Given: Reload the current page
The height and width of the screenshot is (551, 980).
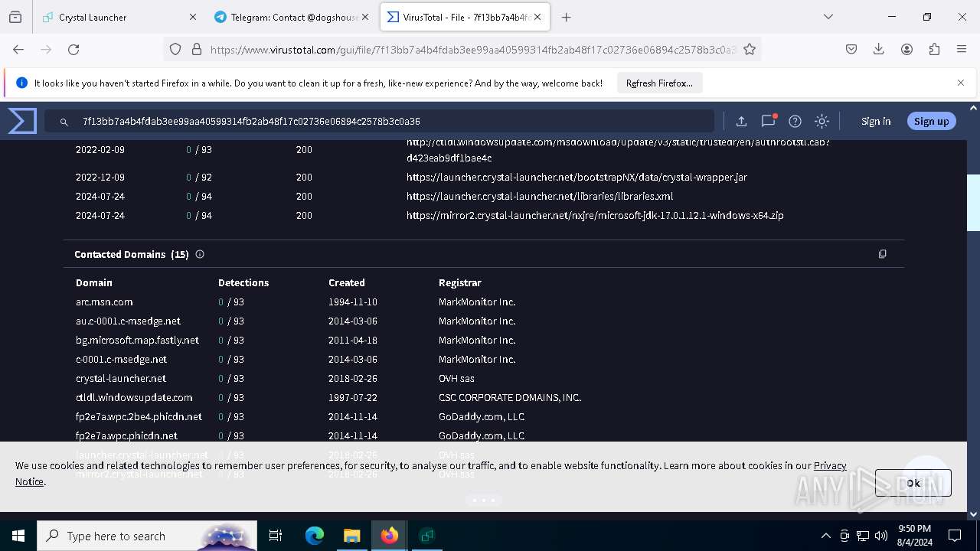Looking at the screenshot, I should click(73, 49).
